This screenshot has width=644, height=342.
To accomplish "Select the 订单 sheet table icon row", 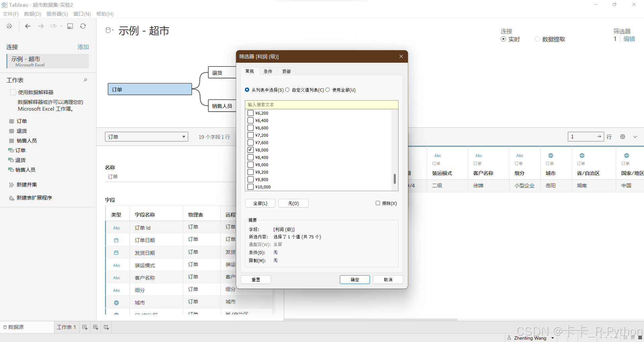I will tap(18, 121).
